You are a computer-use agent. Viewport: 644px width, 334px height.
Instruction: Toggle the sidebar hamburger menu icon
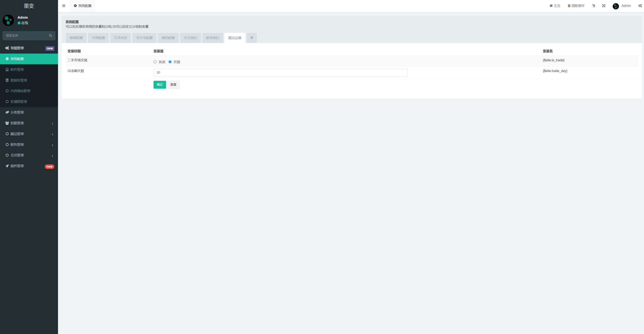coord(64,6)
